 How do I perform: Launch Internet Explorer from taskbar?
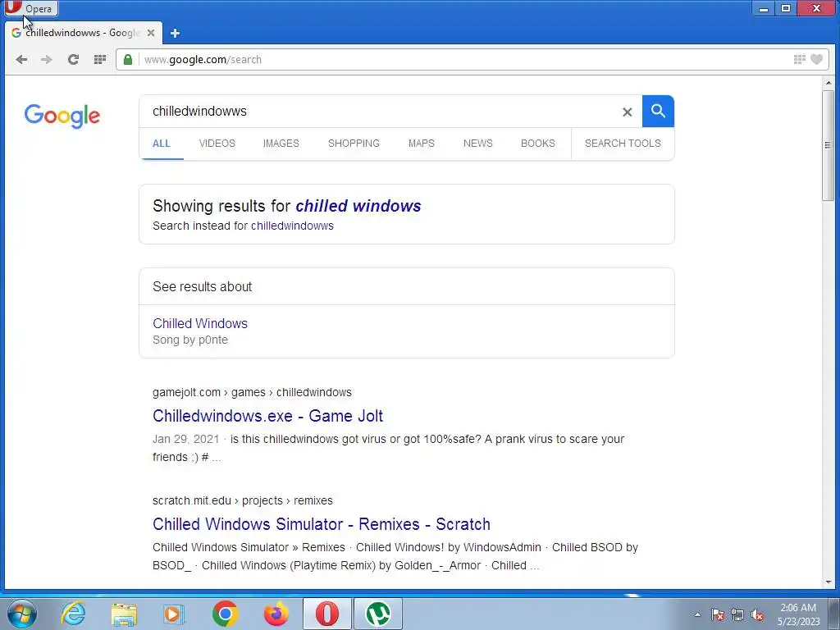[73, 614]
